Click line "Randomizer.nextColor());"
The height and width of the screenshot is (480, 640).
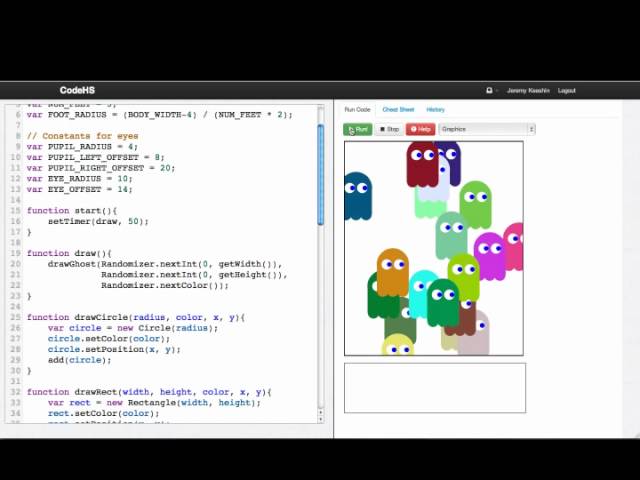tap(164, 285)
